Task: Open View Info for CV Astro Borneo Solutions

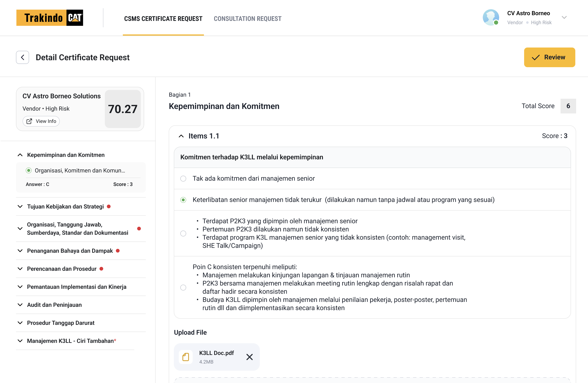Action: [41, 121]
